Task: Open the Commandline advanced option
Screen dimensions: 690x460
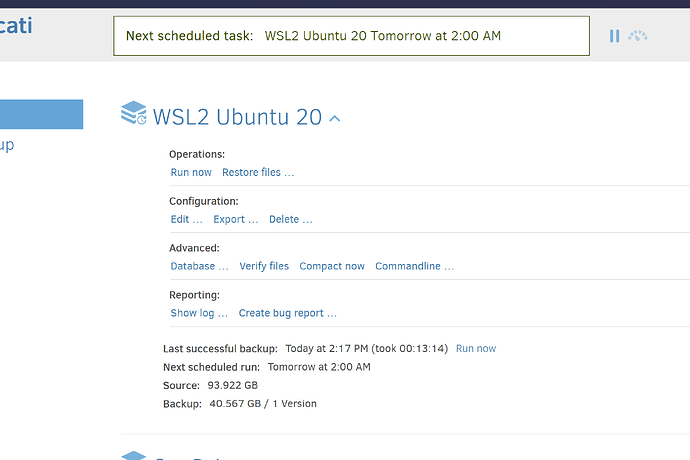Action: (x=414, y=266)
